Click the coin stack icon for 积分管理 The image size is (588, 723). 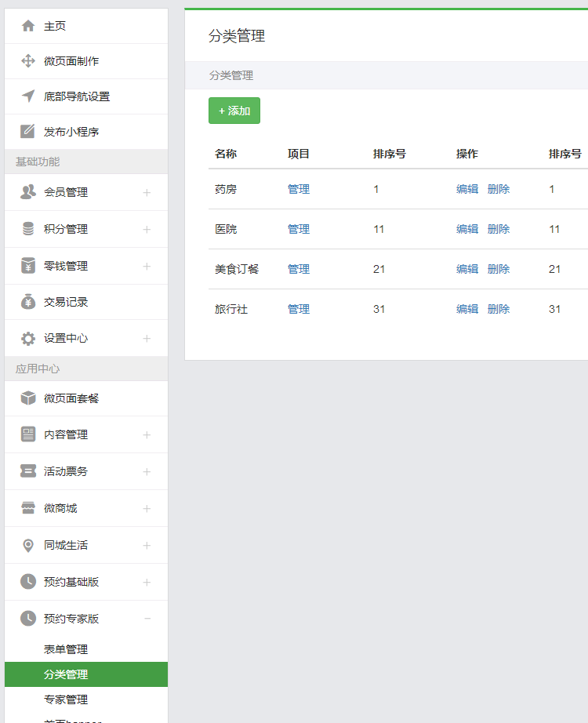click(28, 229)
